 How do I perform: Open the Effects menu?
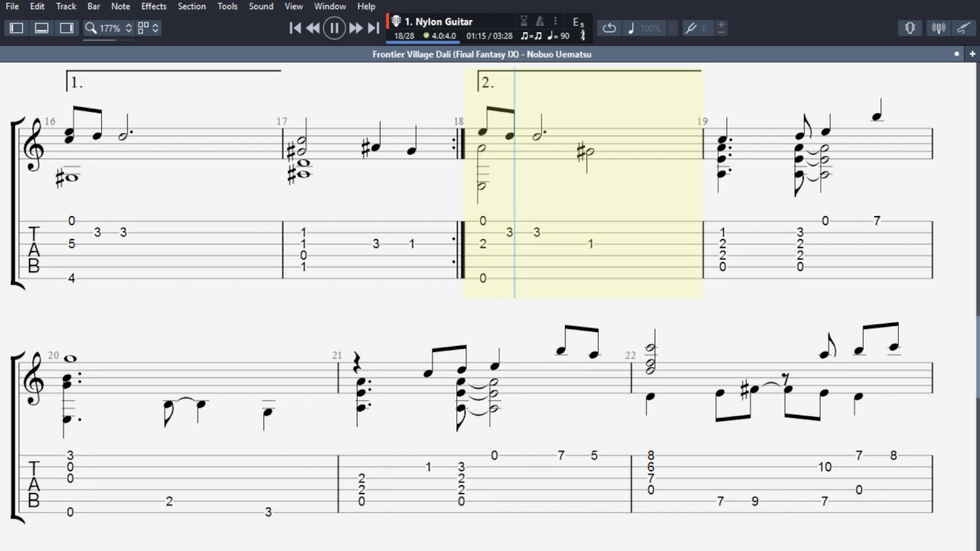click(x=154, y=6)
